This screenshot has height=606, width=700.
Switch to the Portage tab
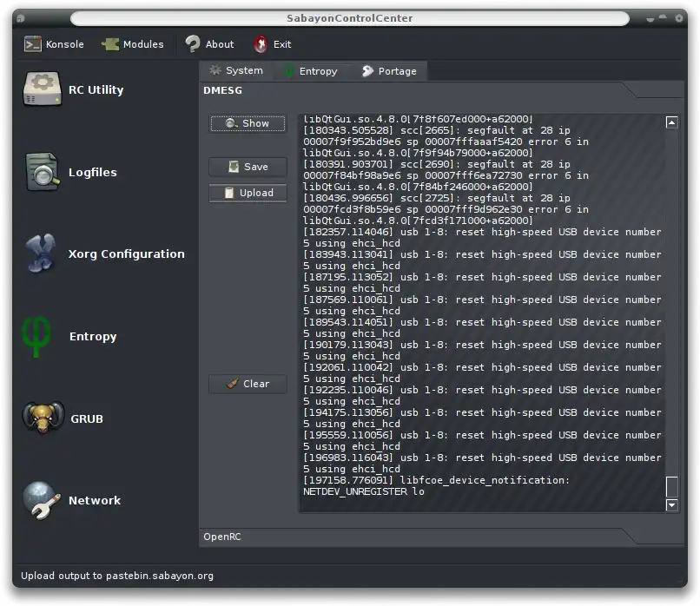pyautogui.click(x=389, y=71)
